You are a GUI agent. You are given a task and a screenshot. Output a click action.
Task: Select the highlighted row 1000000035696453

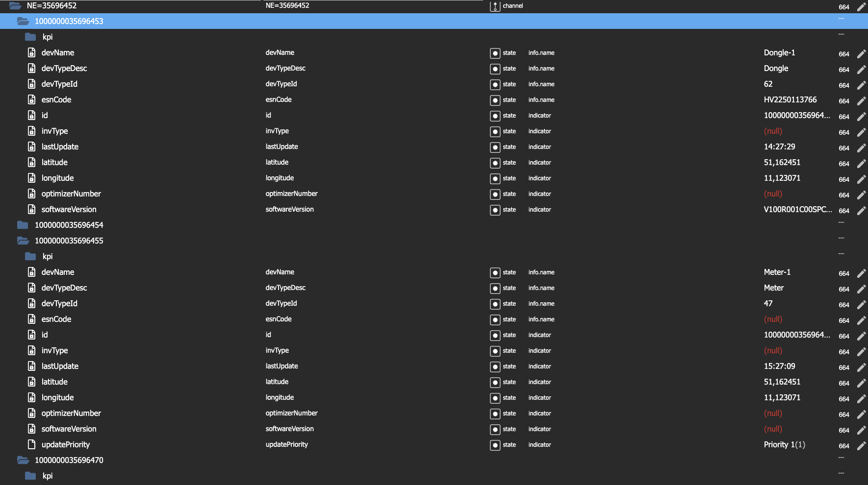point(196,21)
